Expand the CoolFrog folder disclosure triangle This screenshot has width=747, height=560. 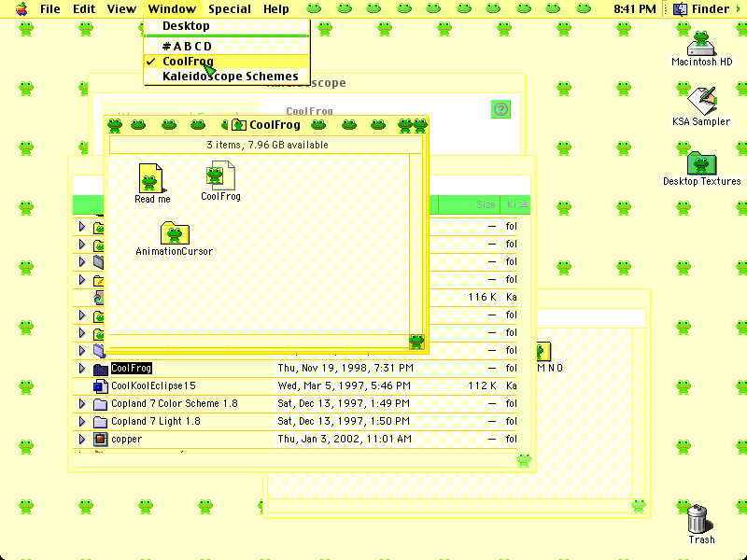tap(82, 368)
